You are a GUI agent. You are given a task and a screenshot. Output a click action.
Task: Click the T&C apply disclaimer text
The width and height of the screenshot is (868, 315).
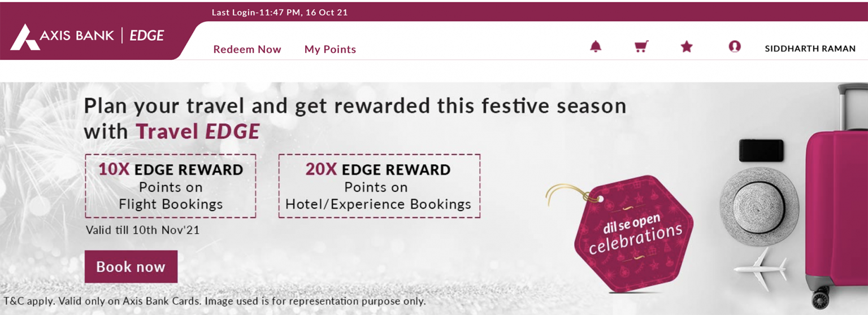tap(215, 301)
